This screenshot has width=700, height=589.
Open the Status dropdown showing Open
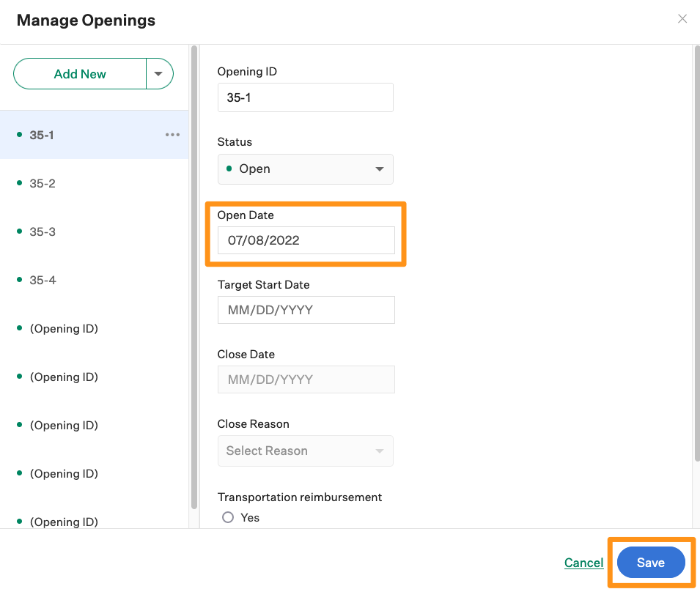[x=305, y=169]
